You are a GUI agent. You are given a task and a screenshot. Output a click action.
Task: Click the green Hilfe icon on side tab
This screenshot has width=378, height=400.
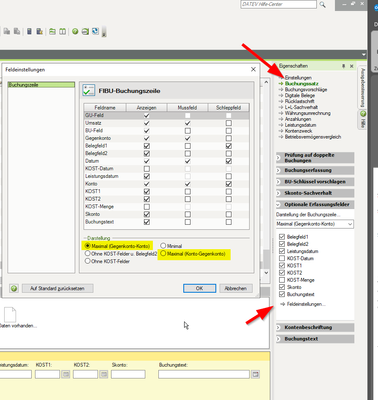[x=363, y=114]
